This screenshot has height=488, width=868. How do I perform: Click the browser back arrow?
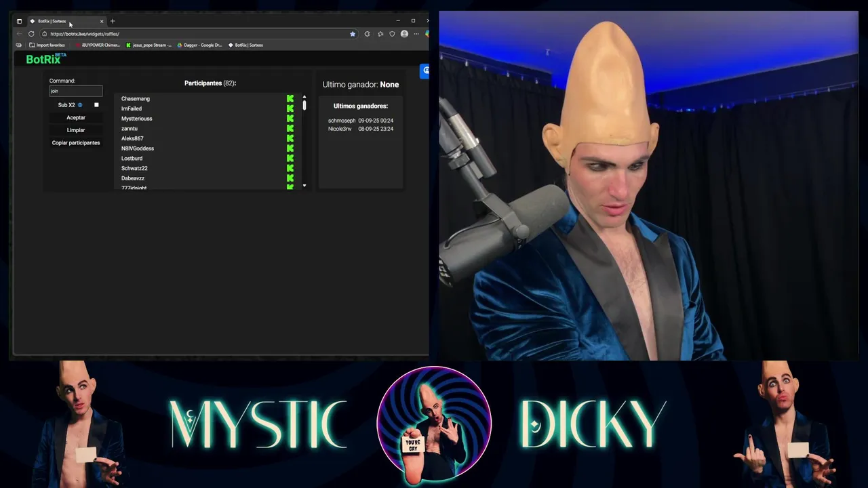[19, 34]
